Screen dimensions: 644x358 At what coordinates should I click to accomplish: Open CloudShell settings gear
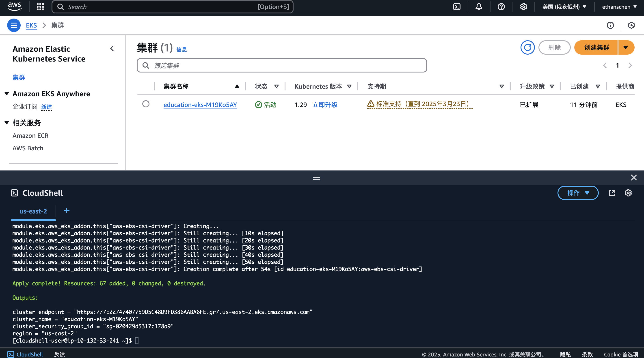(628, 193)
